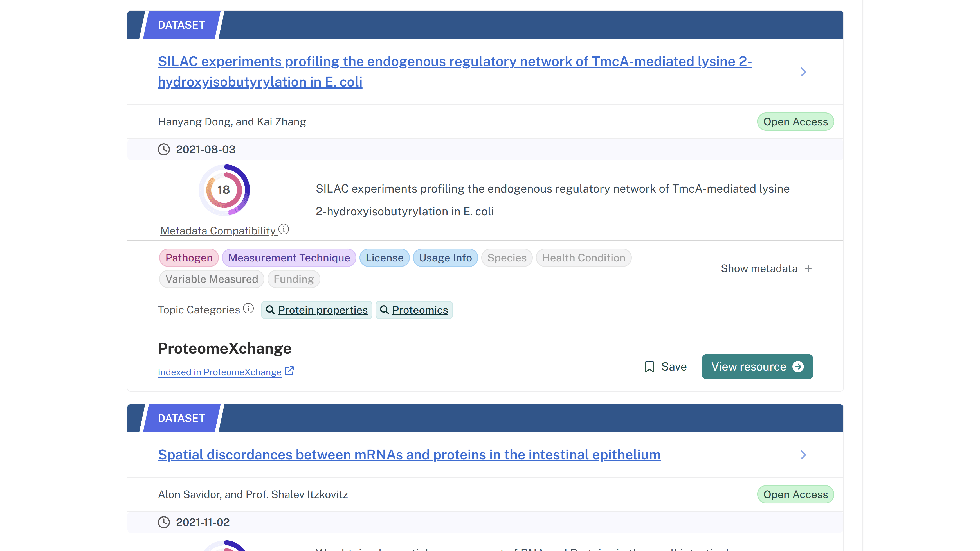The width and height of the screenshot is (980, 551).
Task: Click View resource button
Action: coord(757,367)
